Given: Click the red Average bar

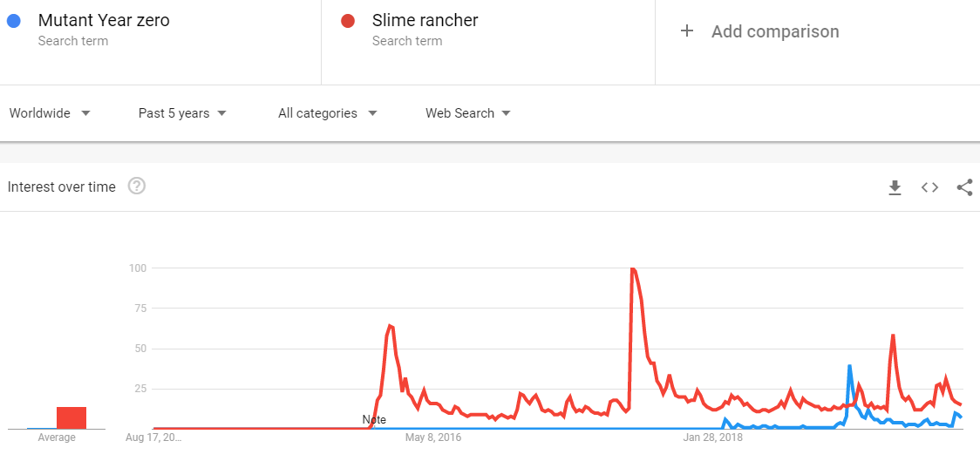Looking at the screenshot, I should 71,418.
